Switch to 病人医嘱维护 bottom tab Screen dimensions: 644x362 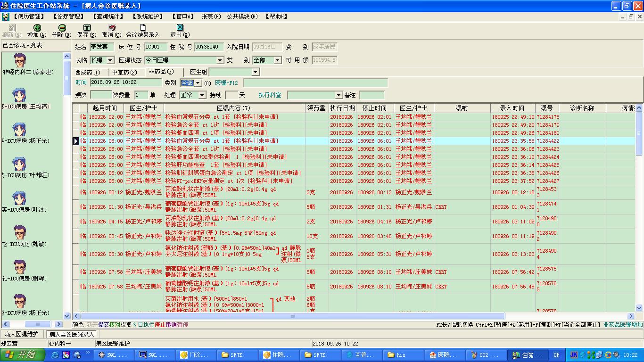pyautogui.click(x=23, y=334)
